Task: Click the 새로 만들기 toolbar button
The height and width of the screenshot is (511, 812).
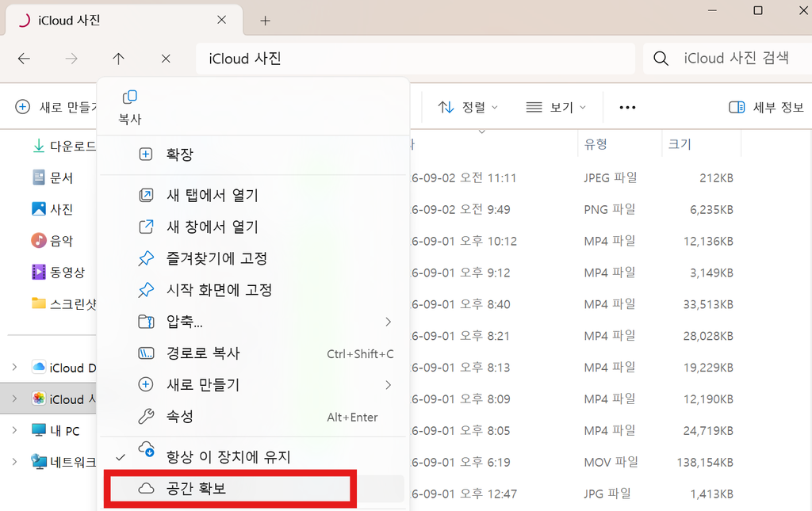Action: 56,107
